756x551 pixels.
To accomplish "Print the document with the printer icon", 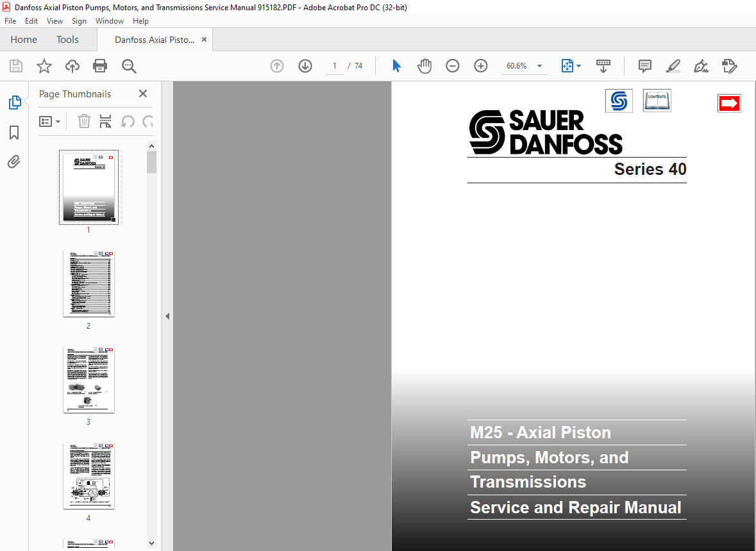I will coord(100,66).
